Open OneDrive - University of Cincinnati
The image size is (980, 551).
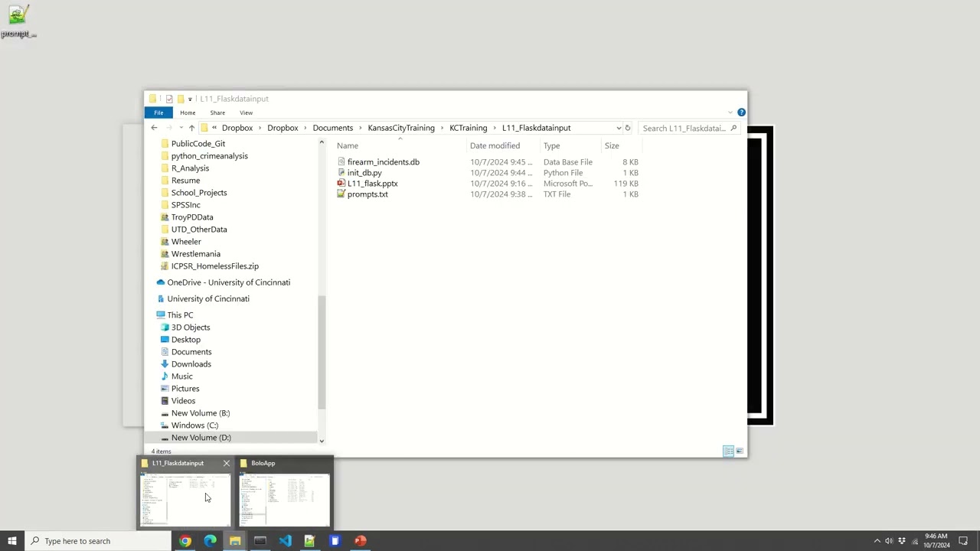pyautogui.click(x=228, y=282)
